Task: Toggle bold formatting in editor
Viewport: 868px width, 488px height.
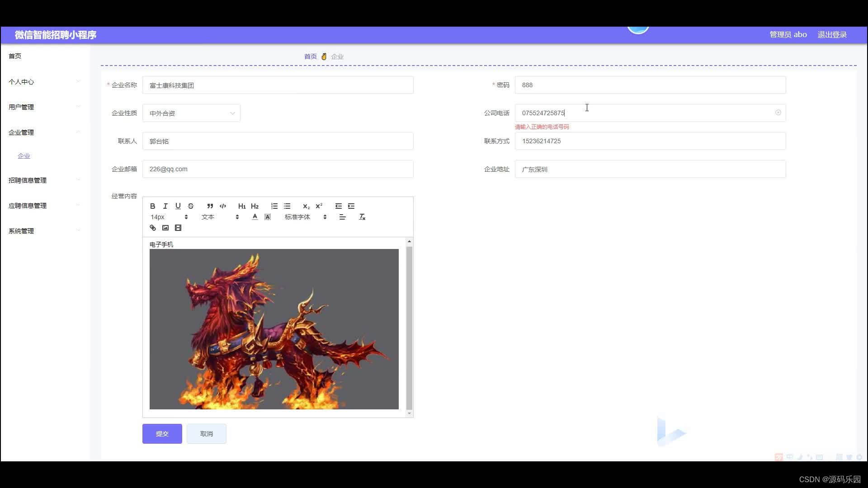Action: coord(153,206)
